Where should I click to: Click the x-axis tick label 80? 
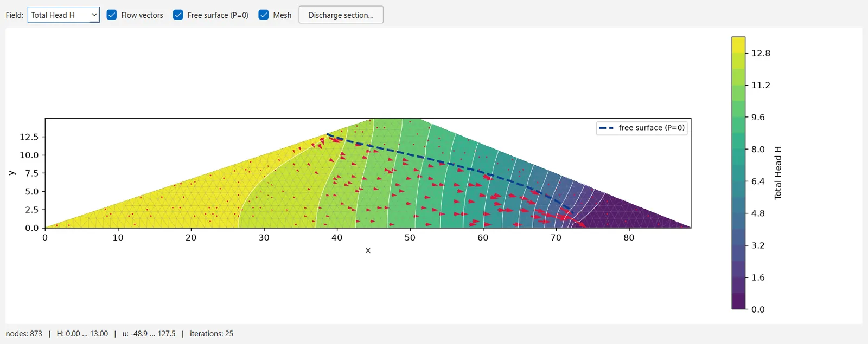[629, 237]
